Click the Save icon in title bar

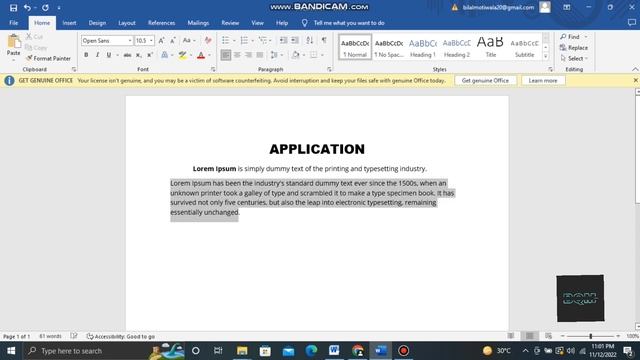[13, 7]
